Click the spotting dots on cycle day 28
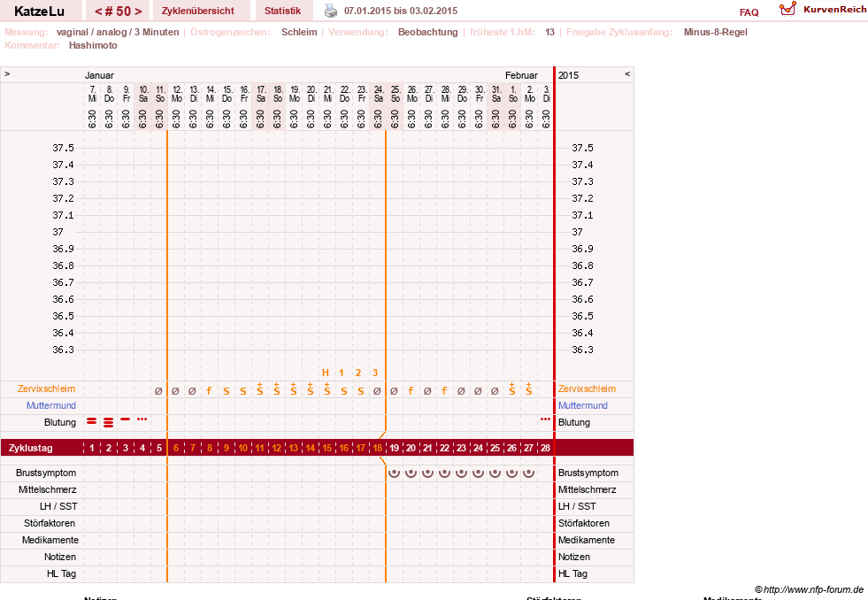Viewport: 868px width, 600px height. tap(545, 419)
